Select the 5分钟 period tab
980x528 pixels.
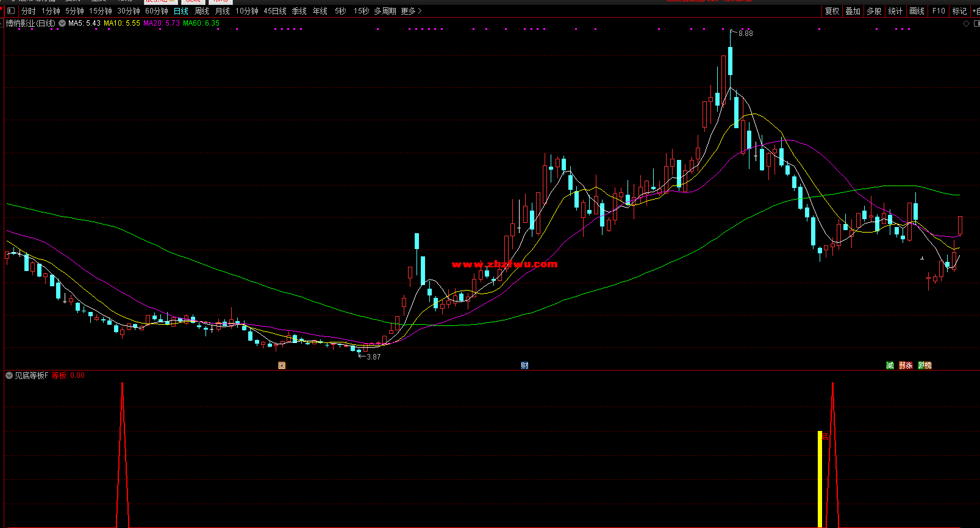(74, 11)
